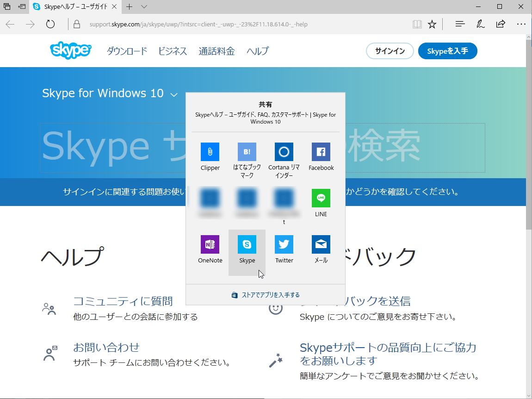
Task: Open the Edge Hub panel
Action: [459, 24]
